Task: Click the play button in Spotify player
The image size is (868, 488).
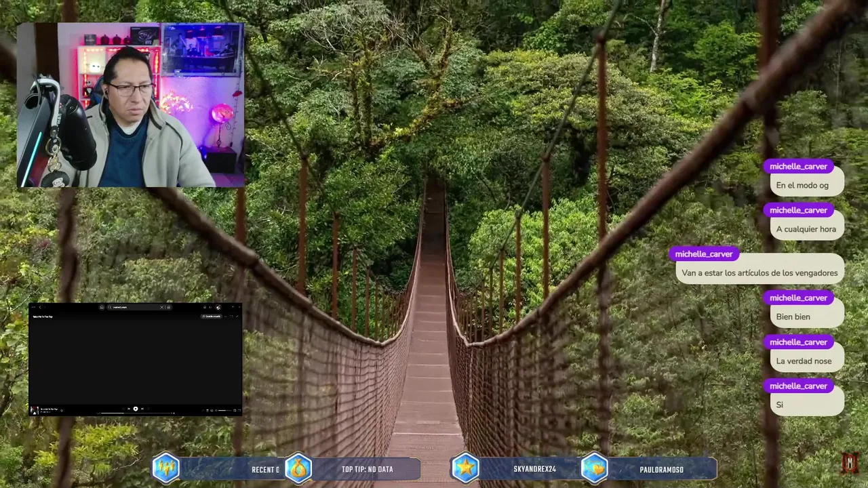Action: (x=136, y=409)
